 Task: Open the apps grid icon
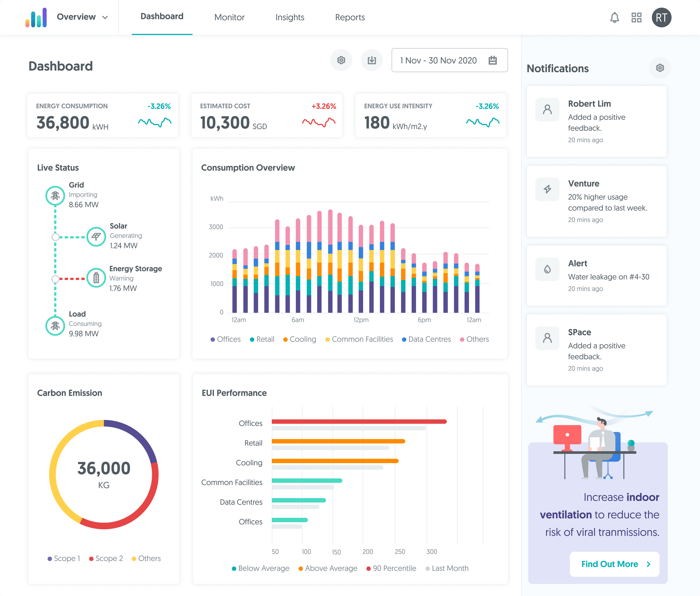(x=636, y=17)
